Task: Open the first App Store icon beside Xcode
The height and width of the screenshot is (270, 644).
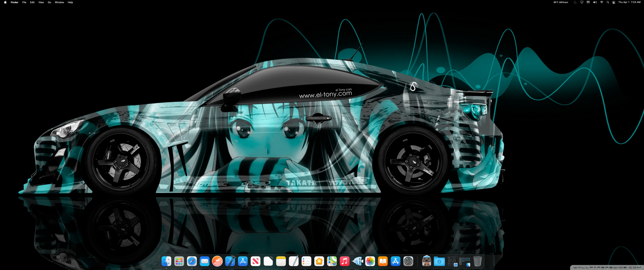Action: (x=243, y=261)
